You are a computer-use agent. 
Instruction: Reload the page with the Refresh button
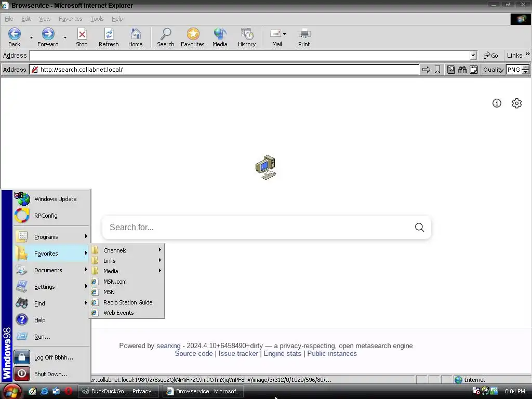pos(109,37)
